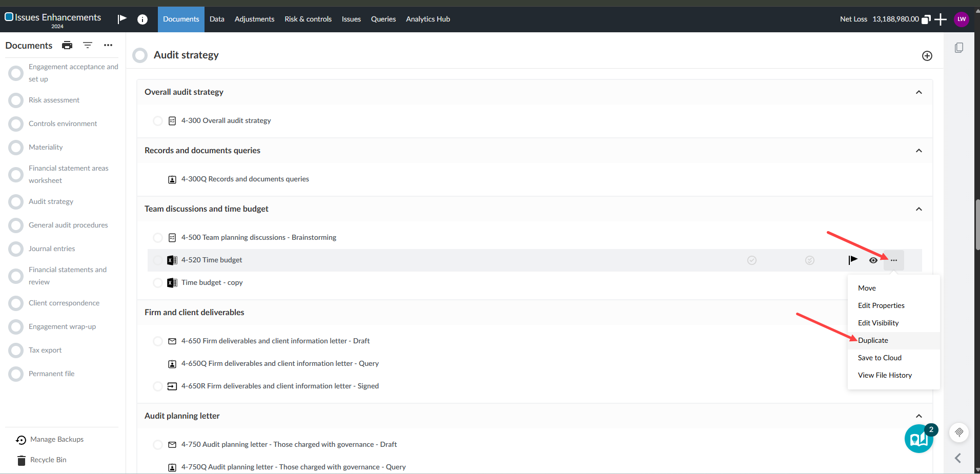Choose View File History menu entry
980x474 pixels.
pyautogui.click(x=894, y=375)
